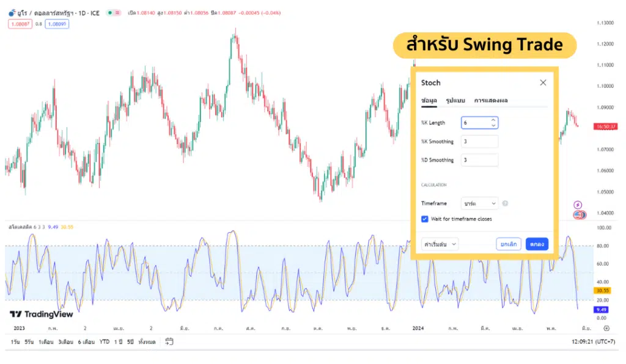Screen dimensions: 626x364
Task: Click the 20.00 level on Stochastic scale
Action: click(x=603, y=300)
